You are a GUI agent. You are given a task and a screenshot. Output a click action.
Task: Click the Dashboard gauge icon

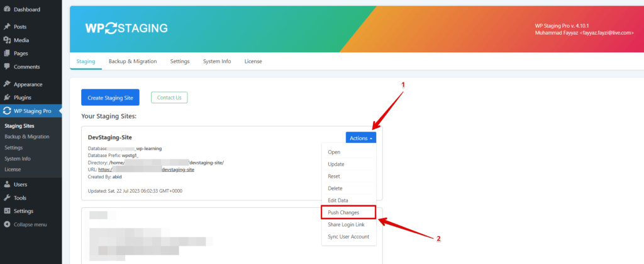6,9
